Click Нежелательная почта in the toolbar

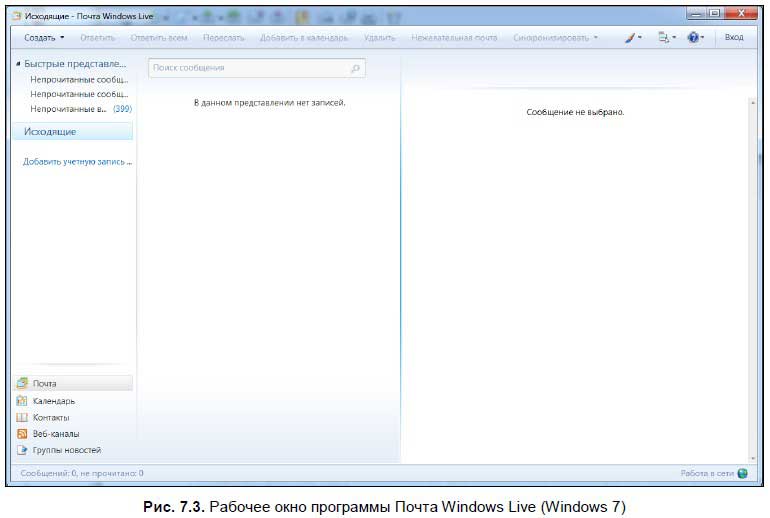454,38
